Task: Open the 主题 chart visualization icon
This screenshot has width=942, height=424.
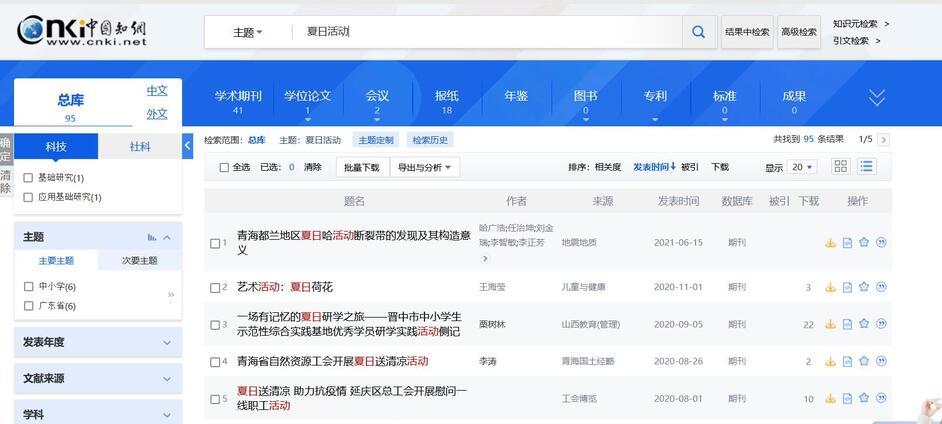Action: pyautogui.click(x=152, y=237)
